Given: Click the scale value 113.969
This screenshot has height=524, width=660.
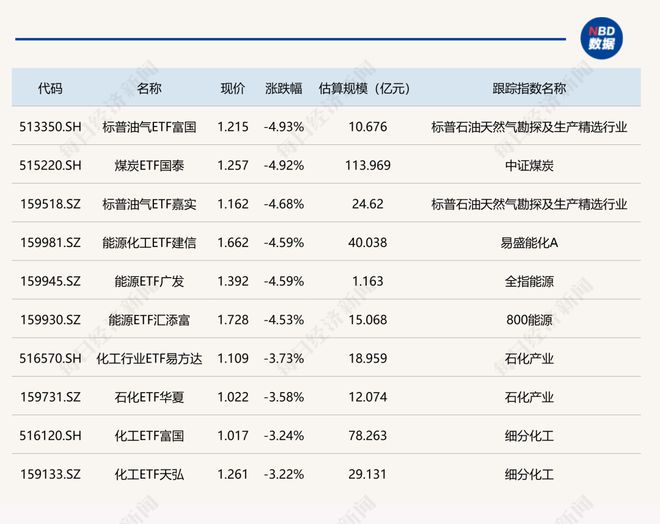Looking at the screenshot, I should [x=367, y=165].
